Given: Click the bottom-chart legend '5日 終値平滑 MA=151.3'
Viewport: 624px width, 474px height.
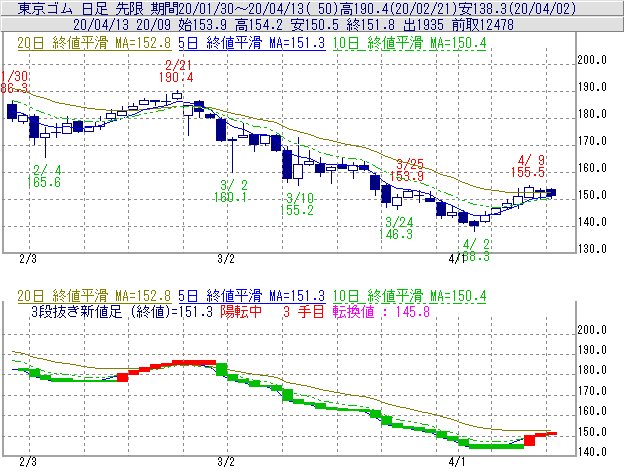Looking at the screenshot, I should [x=252, y=296].
